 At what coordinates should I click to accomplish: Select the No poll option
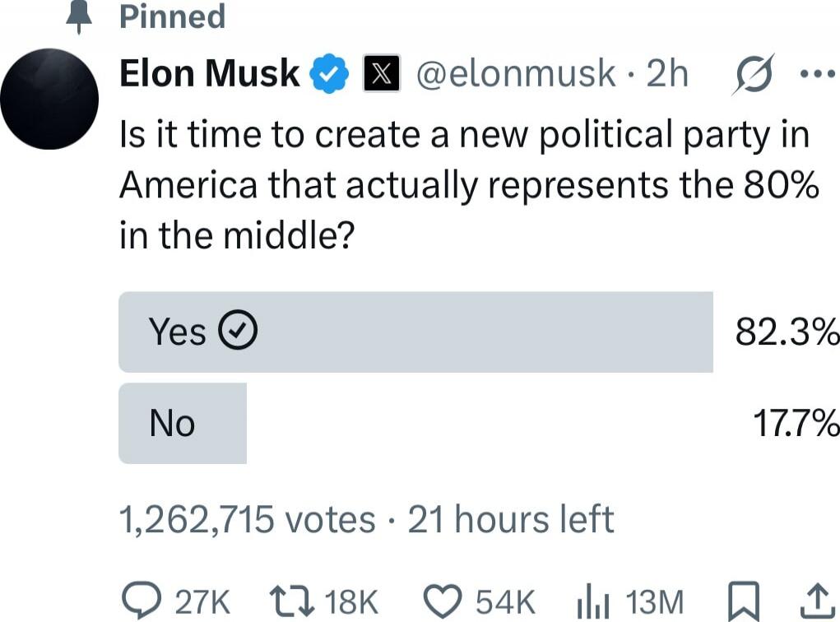(x=183, y=423)
